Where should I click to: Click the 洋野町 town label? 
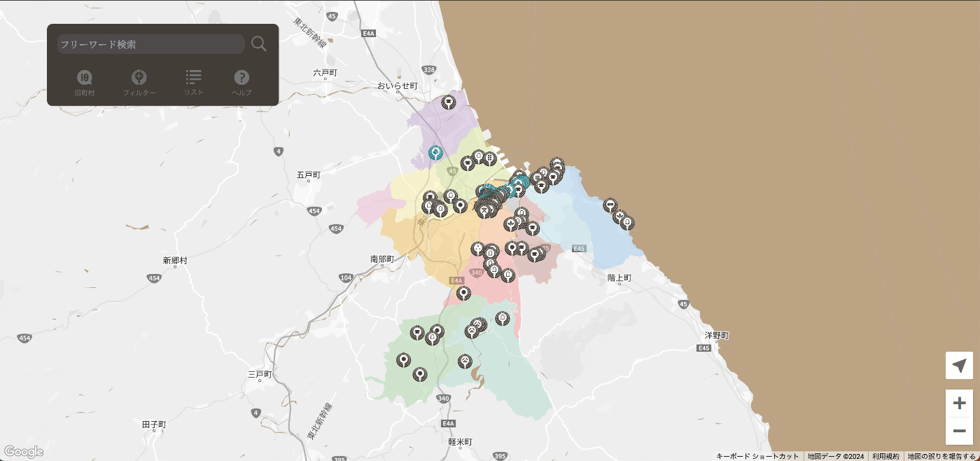coord(717,336)
